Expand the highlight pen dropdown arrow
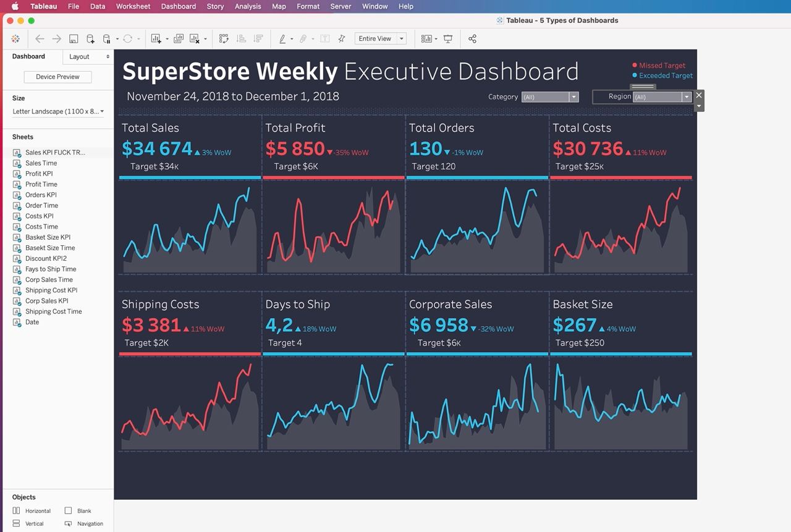Screen dimensions: 791x532 point(292,39)
